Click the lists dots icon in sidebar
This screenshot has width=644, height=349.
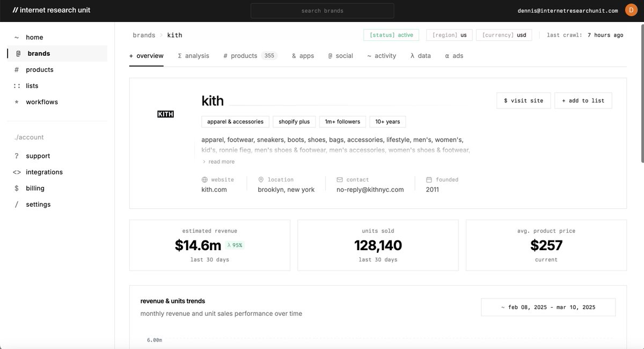point(17,86)
